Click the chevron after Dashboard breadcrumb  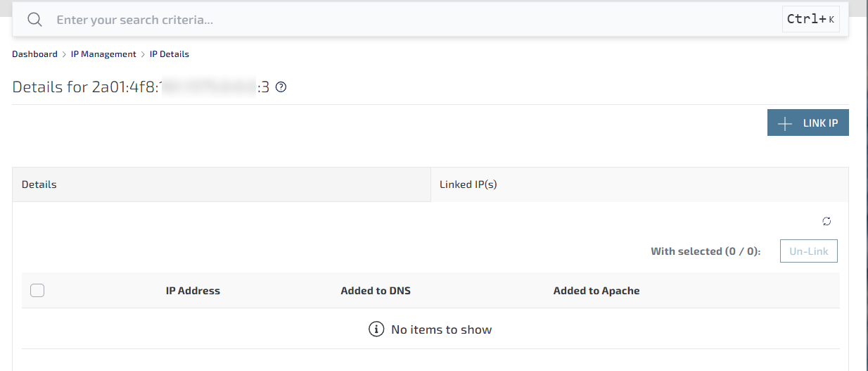tap(64, 54)
